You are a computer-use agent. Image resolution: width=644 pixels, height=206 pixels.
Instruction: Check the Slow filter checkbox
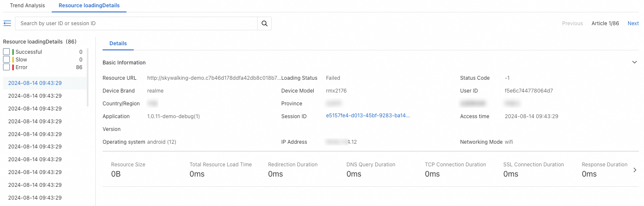(x=6, y=60)
